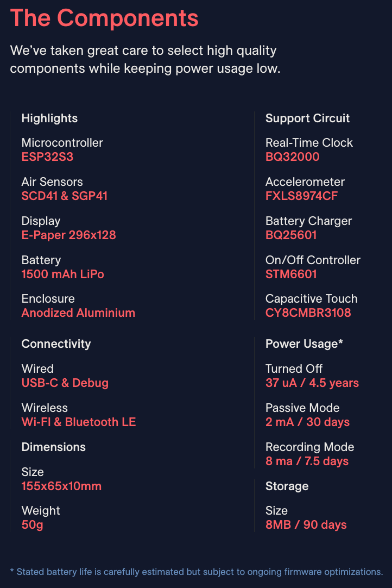This screenshot has height=588, width=392.
Task: Select the 8 ma / 7.5 days value
Action: (x=307, y=461)
